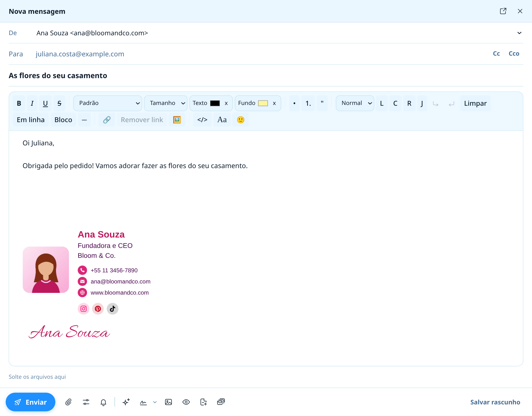The width and height of the screenshot is (532, 416).
Task: Preview the message with eye icon
Action: pyautogui.click(x=186, y=402)
